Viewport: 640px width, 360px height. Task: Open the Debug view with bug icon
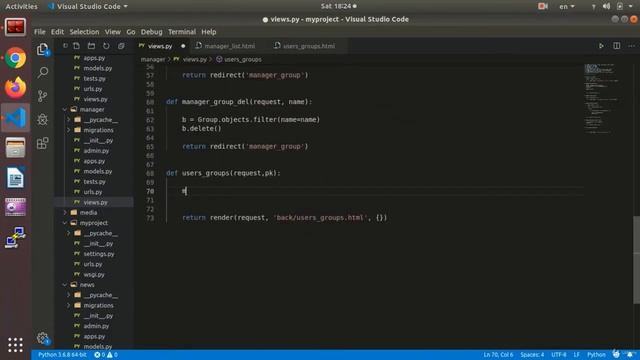[42, 120]
